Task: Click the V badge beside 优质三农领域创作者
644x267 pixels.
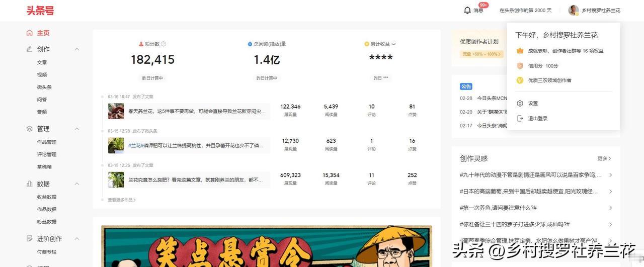Action: pyautogui.click(x=520, y=80)
